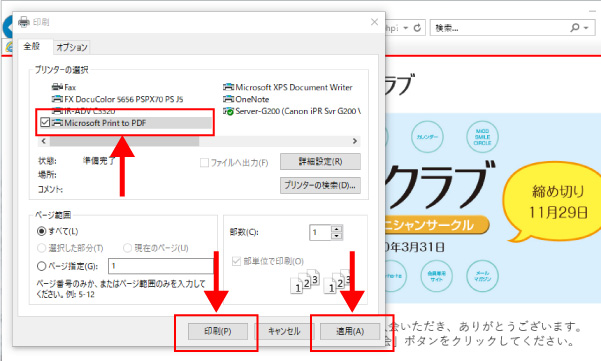Click the カレンダー circle icon on webpage
The image size is (601, 361).
(x=427, y=137)
